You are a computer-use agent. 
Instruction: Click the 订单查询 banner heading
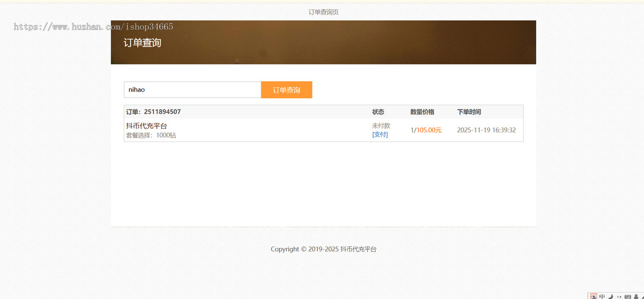(x=142, y=42)
